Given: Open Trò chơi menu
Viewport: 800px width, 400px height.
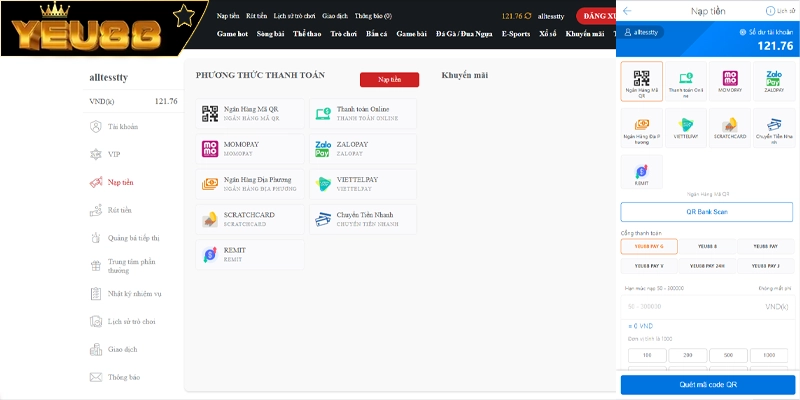Looking at the screenshot, I should pyautogui.click(x=343, y=34).
